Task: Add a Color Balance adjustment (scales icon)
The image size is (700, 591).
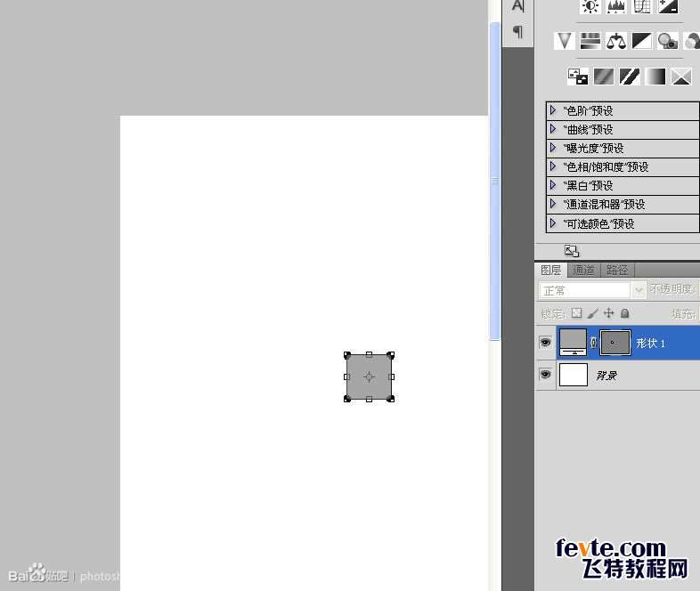Action: (x=615, y=41)
